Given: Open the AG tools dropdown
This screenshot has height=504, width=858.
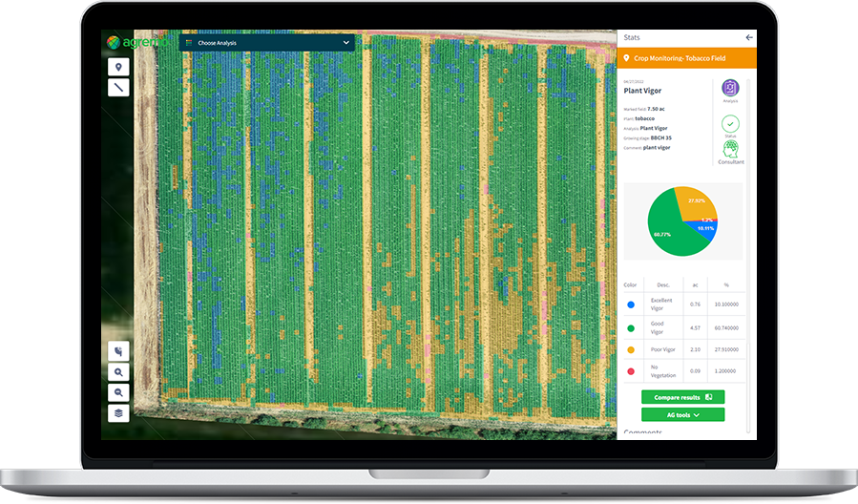Looking at the screenshot, I should 682,415.
